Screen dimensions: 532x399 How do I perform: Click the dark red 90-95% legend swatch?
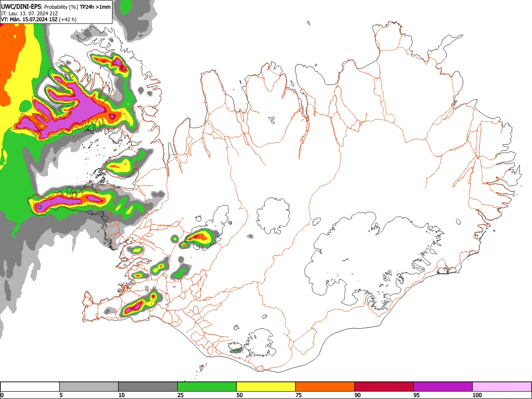(384, 387)
